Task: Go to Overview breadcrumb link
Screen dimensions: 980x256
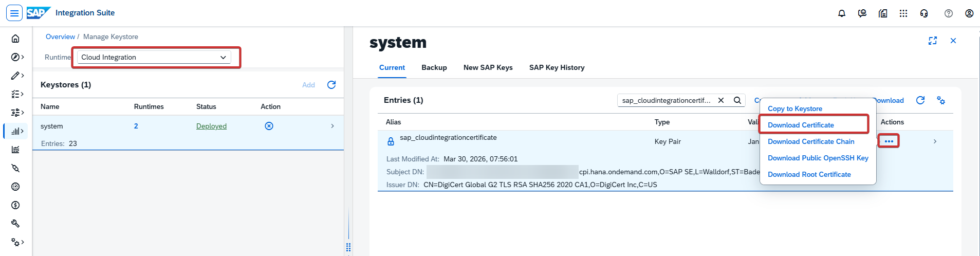Action: point(60,36)
